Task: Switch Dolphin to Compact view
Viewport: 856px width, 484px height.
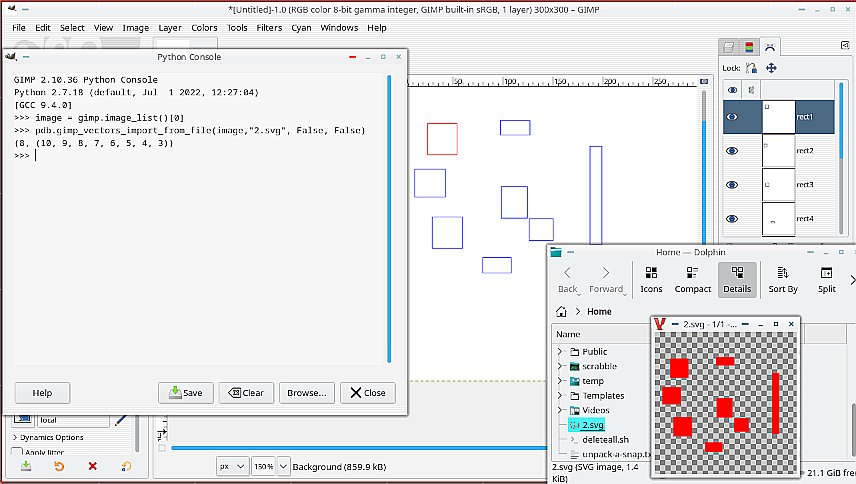Action: click(x=693, y=280)
